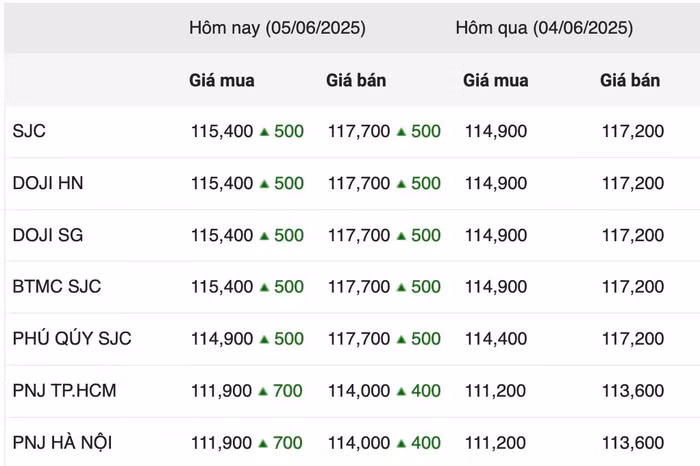Click green up arrow beside SJC buy price

[265, 131]
